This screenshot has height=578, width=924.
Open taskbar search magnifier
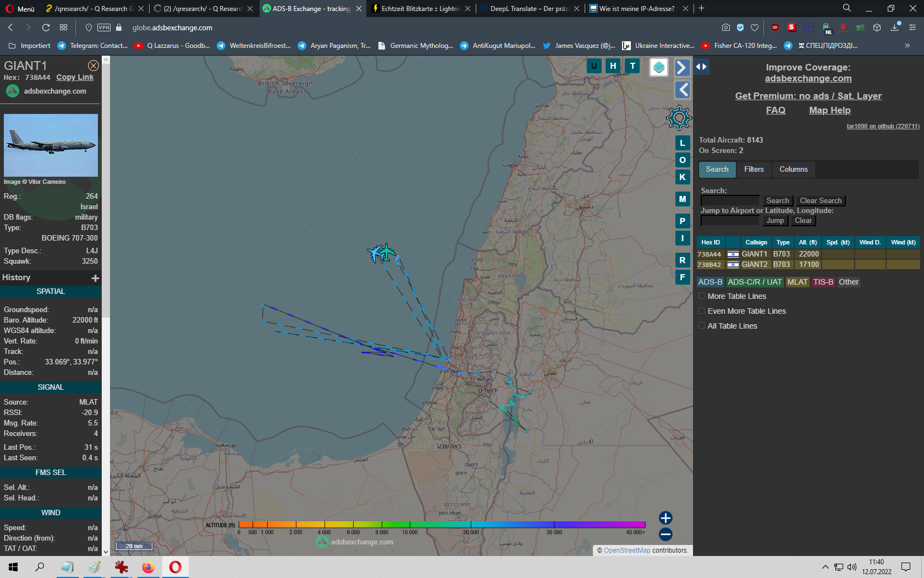(40, 567)
